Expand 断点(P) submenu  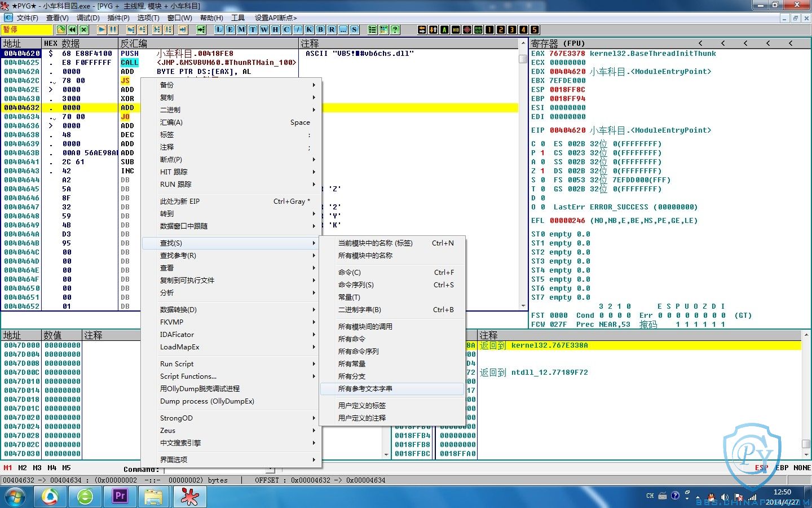pyautogui.click(x=231, y=160)
